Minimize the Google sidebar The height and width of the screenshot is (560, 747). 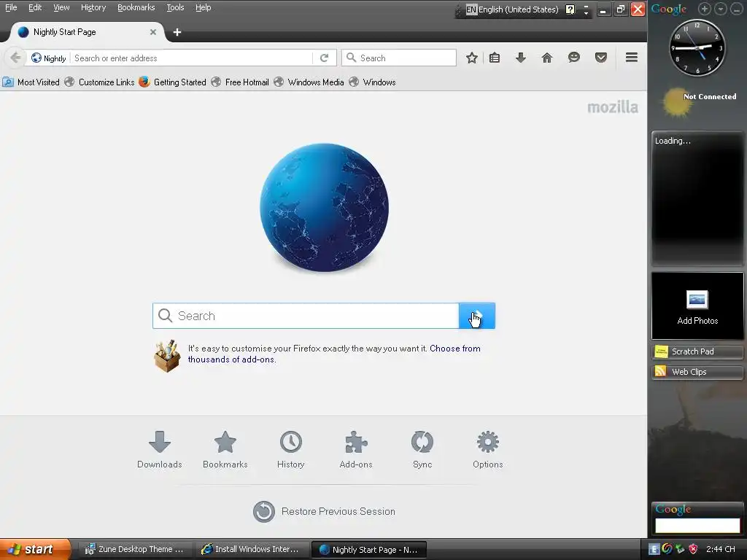click(735, 9)
